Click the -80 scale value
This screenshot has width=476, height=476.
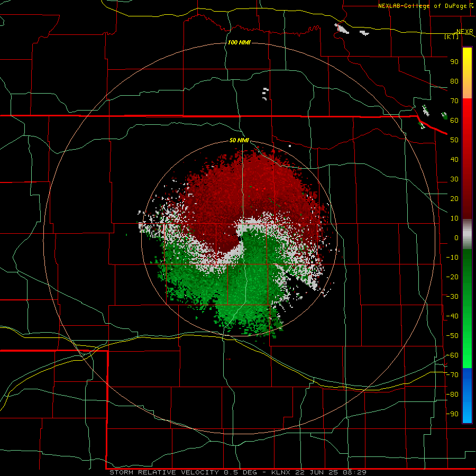pyautogui.click(x=452, y=395)
